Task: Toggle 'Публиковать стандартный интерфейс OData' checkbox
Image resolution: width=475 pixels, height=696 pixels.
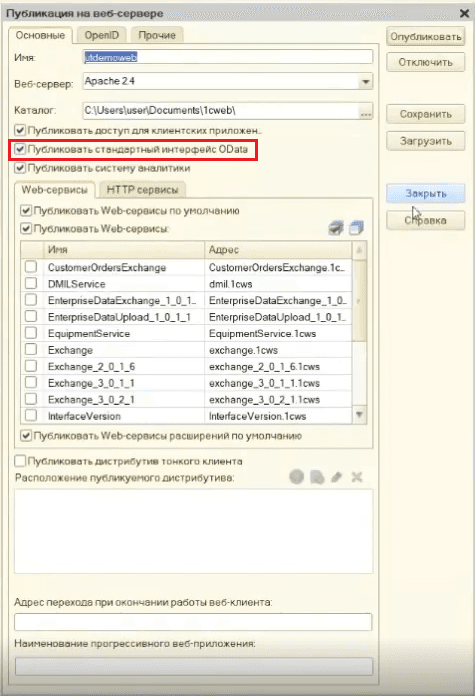Action: (20, 149)
